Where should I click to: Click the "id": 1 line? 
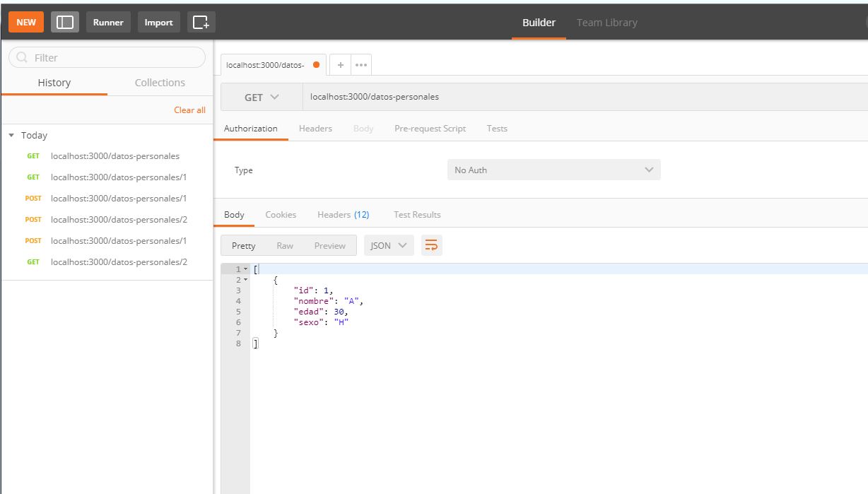click(x=313, y=290)
